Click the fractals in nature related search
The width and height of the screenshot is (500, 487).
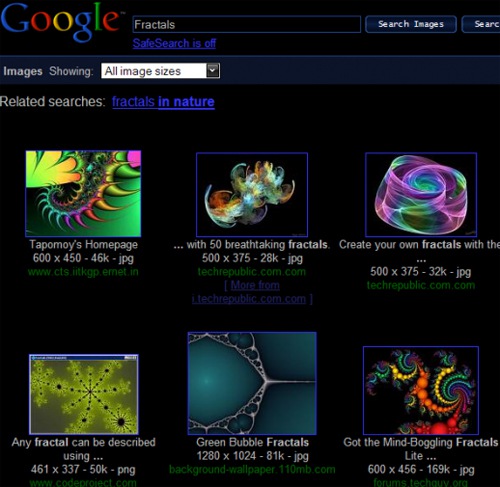coord(163,101)
